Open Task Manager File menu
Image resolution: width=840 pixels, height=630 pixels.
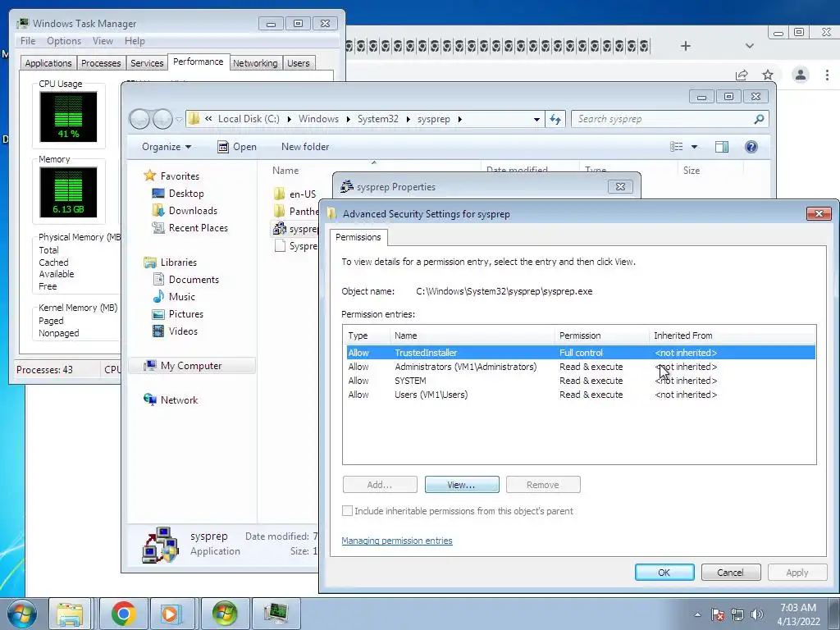28,41
